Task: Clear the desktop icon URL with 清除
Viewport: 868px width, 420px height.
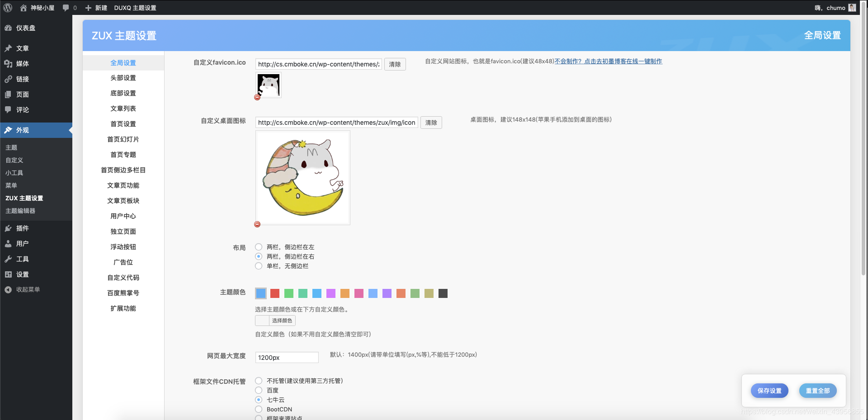Action: click(x=431, y=123)
